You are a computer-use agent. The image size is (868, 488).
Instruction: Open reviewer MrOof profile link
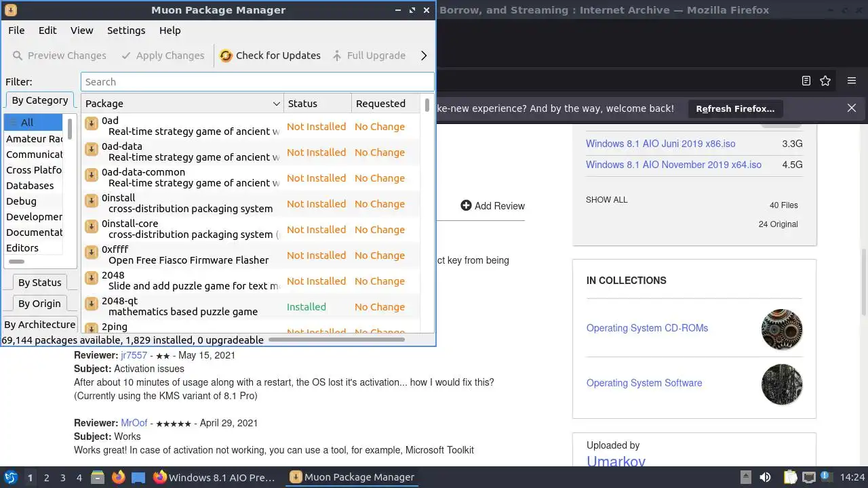[x=134, y=423]
